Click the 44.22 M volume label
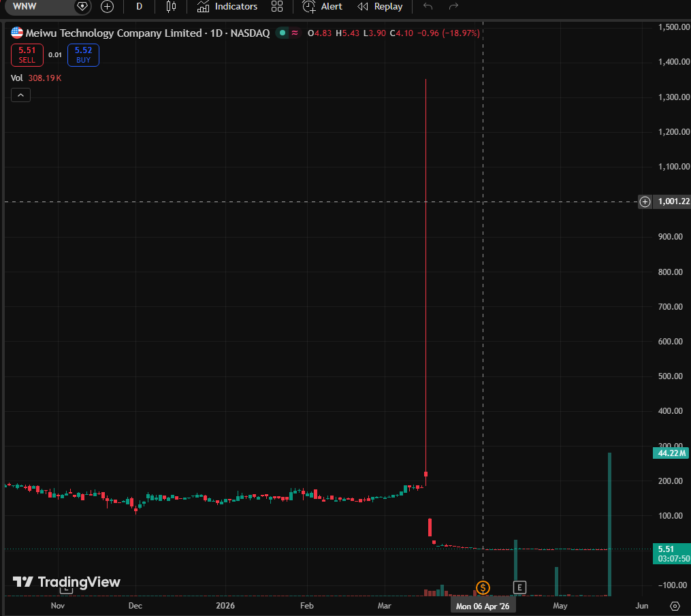The height and width of the screenshot is (616, 691). pos(671,453)
